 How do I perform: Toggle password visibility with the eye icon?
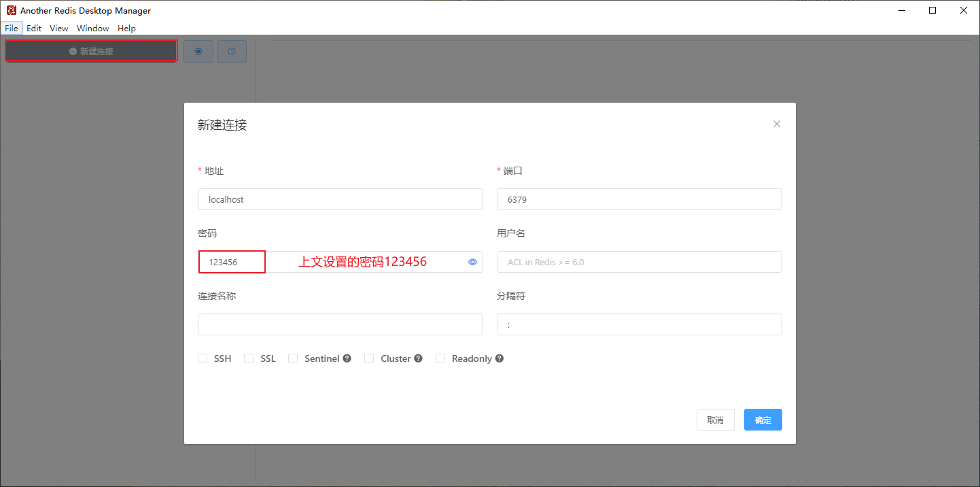pos(473,262)
